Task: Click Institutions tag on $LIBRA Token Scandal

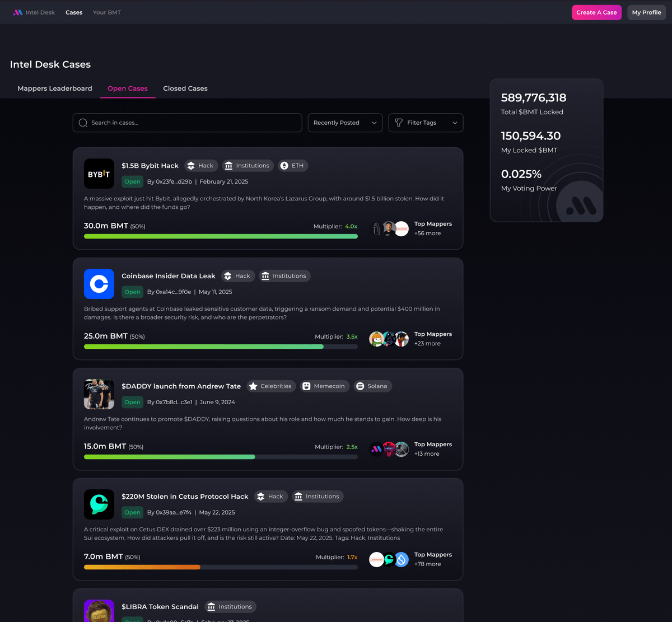Action: coord(230,607)
